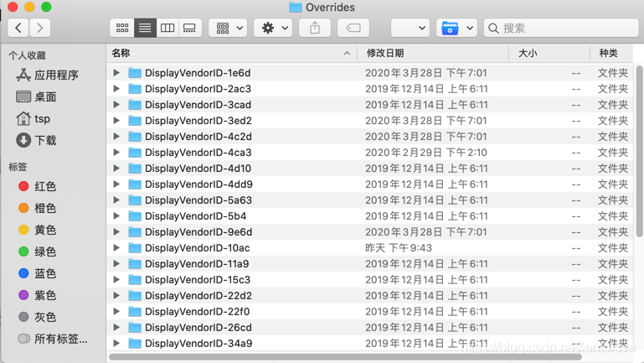Image resolution: width=644 pixels, height=363 pixels.
Task: Open 下载 in the sidebar
Action: (x=36, y=140)
